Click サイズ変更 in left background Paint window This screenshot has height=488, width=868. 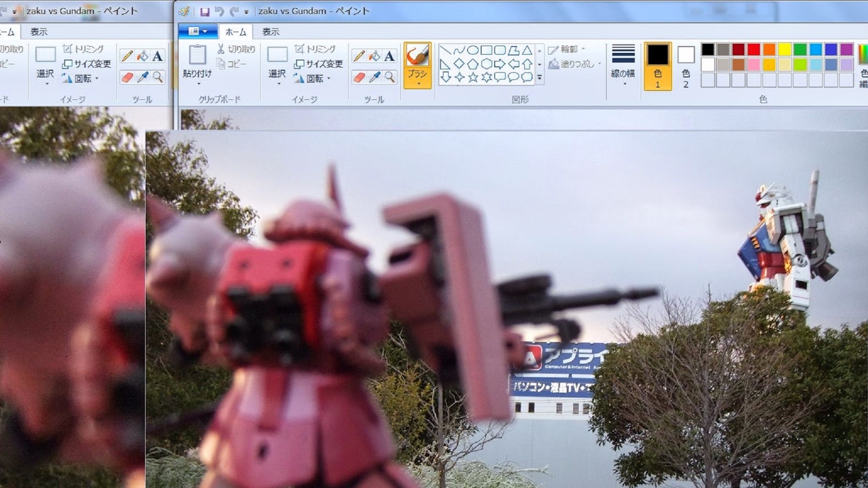87,64
